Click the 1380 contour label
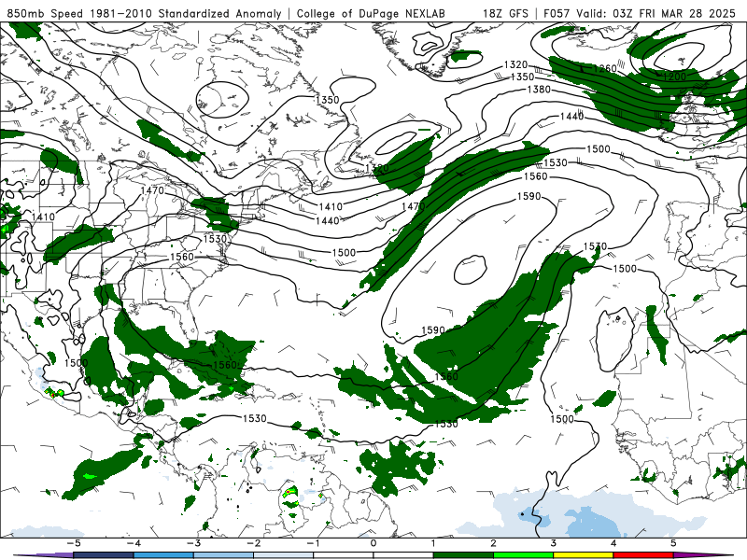747x560 pixels. pyautogui.click(x=539, y=89)
